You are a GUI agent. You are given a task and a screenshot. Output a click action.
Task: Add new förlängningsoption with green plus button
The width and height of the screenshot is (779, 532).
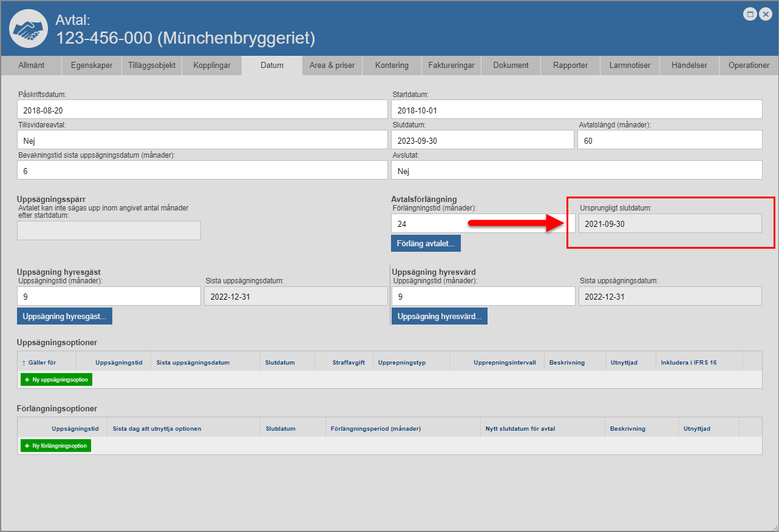(x=56, y=446)
